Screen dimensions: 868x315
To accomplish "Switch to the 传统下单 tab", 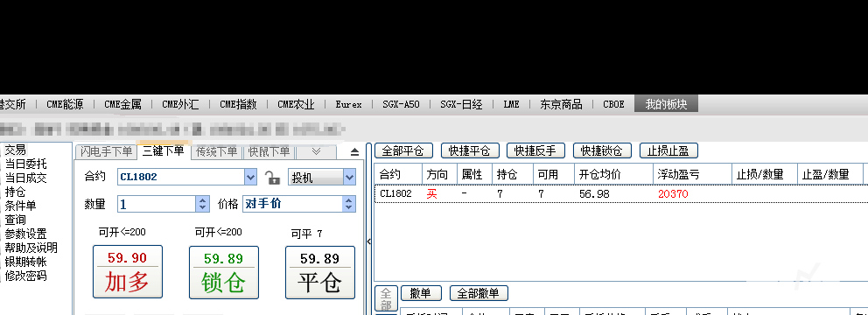I will 216,151.
